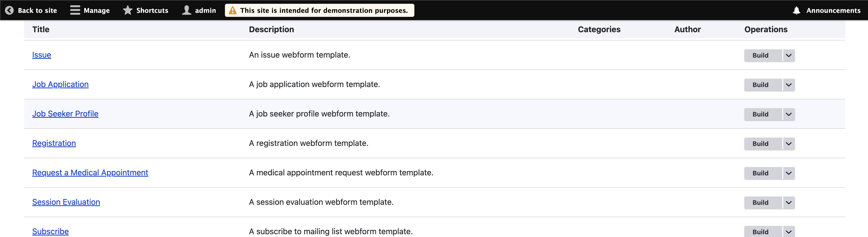Click the Back to site arrow icon
Viewport: 868px width, 237px height.
(9, 11)
